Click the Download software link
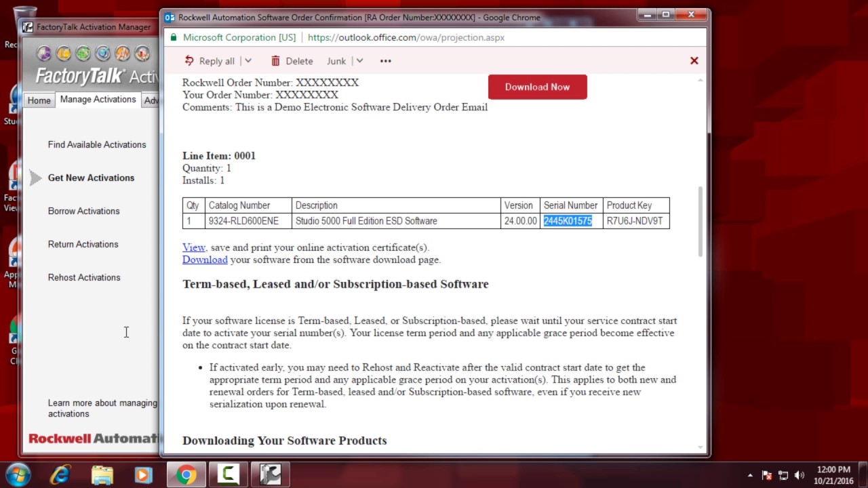 205,260
